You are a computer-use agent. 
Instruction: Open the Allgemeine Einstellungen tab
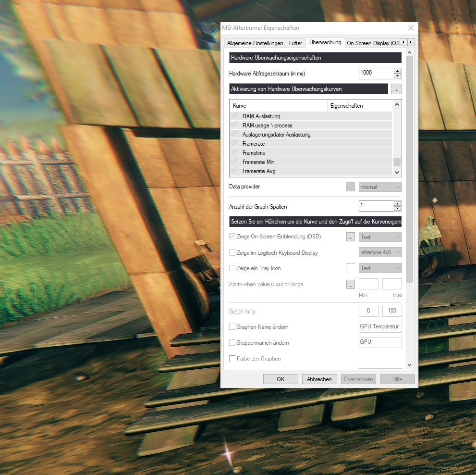pos(255,43)
